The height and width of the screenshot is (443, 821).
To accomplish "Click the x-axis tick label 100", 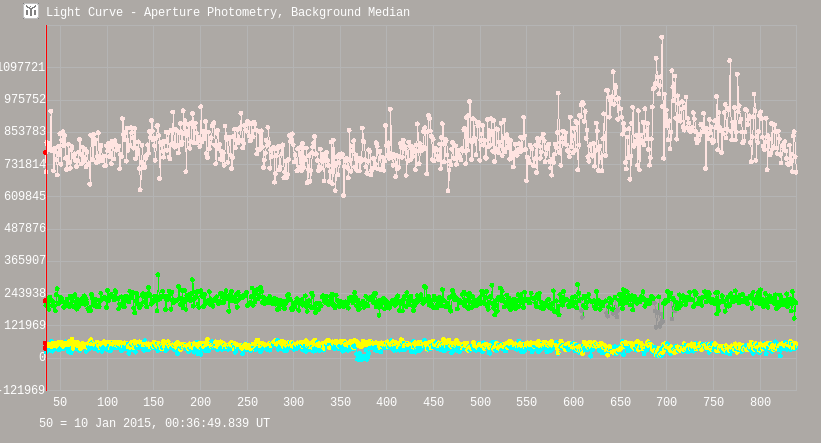I will 107,402.
